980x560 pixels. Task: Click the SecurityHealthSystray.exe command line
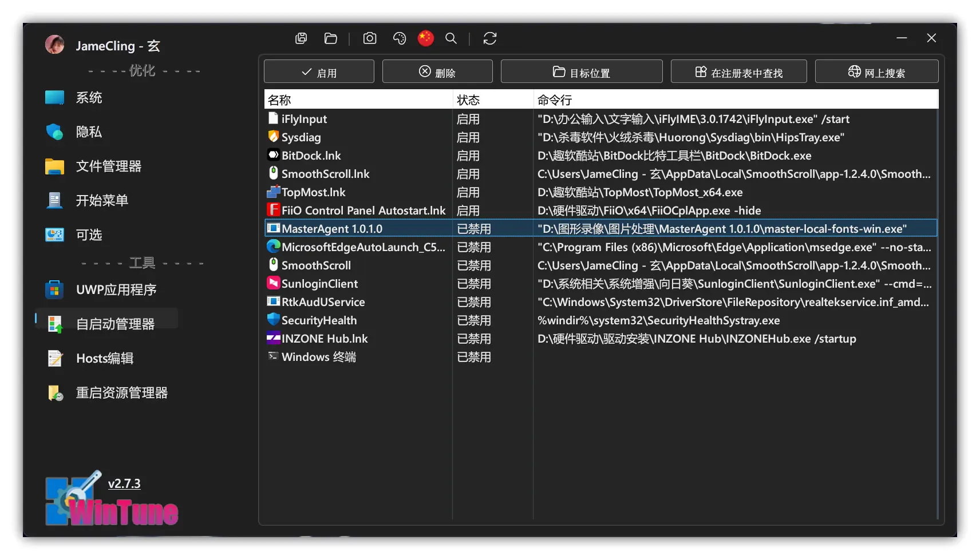click(659, 320)
